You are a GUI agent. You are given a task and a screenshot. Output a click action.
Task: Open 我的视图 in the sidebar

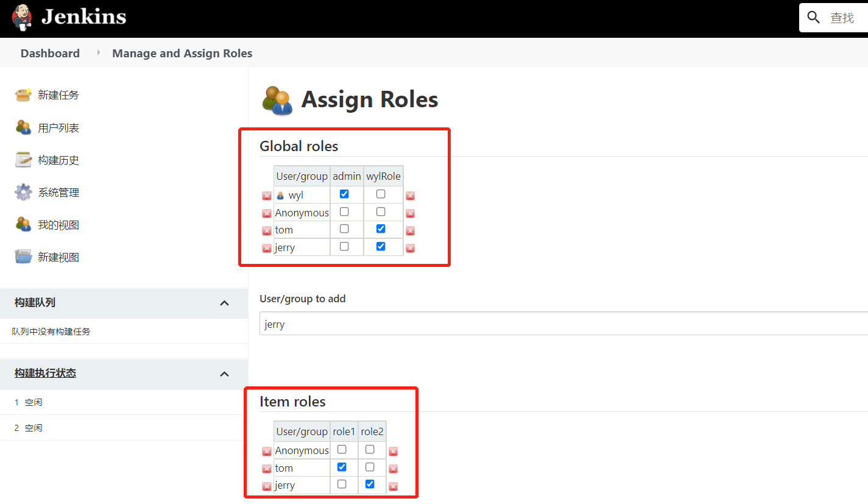pyautogui.click(x=58, y=225)
